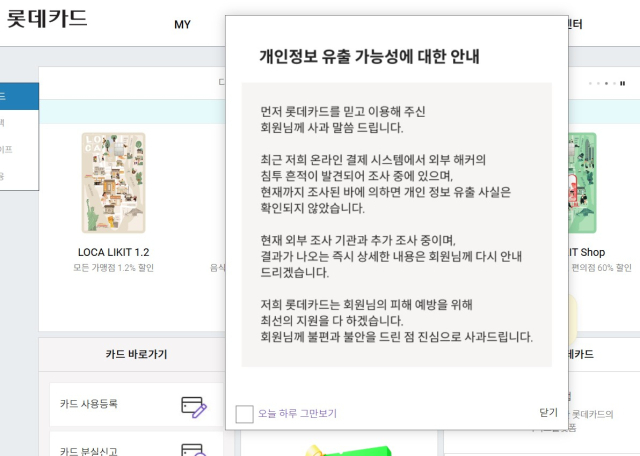Open the 카드 분실신고 link
The image size is (640, 456).
[89, 451]
